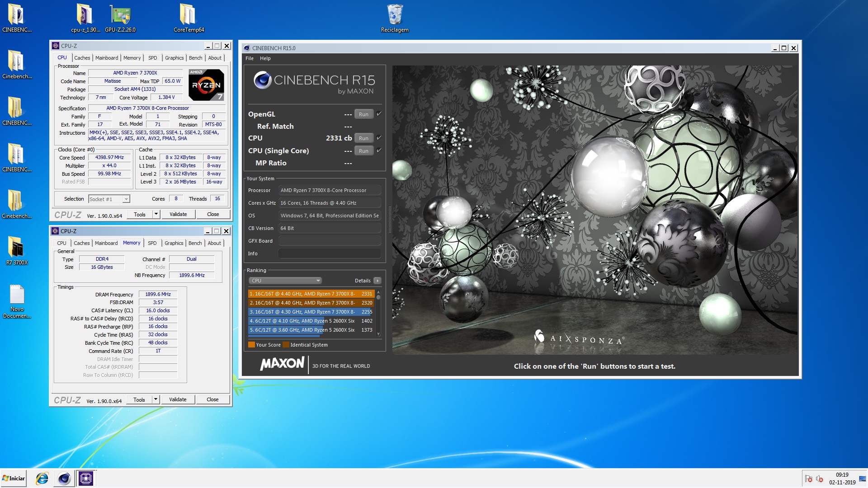Open the R7 3700X desktop folder
Viewport: 868px width, 488px height.
click(17, 251)
